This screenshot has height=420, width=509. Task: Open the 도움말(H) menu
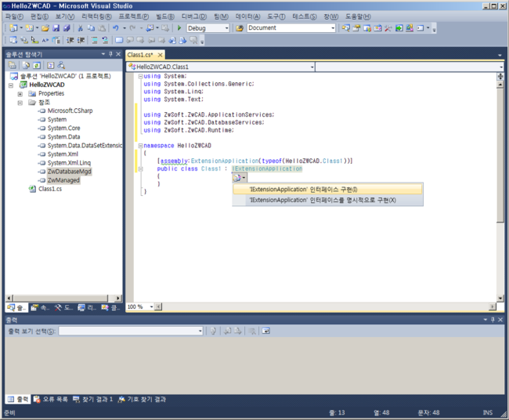[x=357, y=16]
